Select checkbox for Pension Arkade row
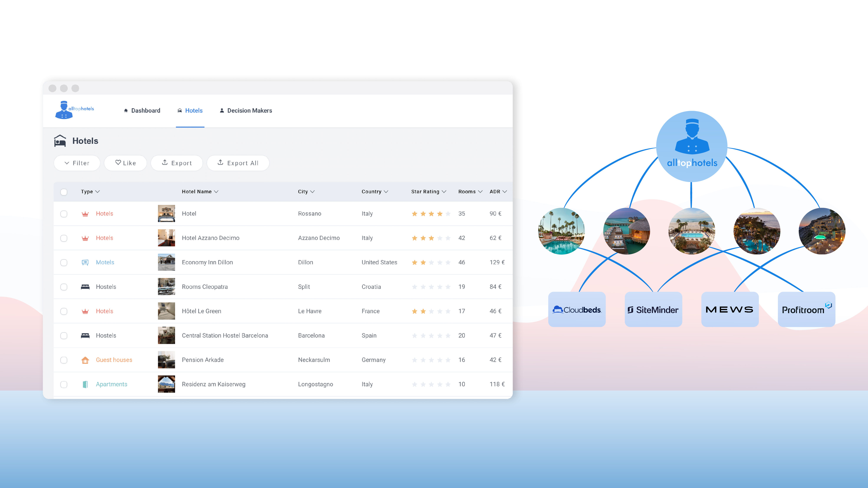The width and height of the screenshot is (868, 488). pyautogui.click(x=64, y=360)
